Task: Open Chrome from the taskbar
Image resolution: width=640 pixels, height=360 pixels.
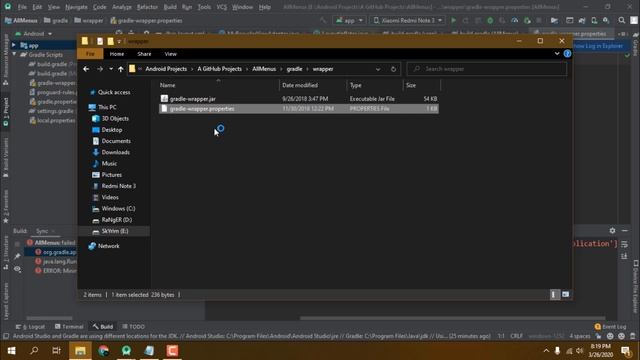Action: [103, 351]
